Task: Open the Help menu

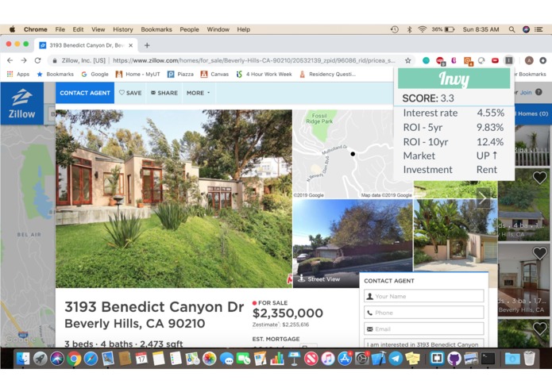Action: 244,29
